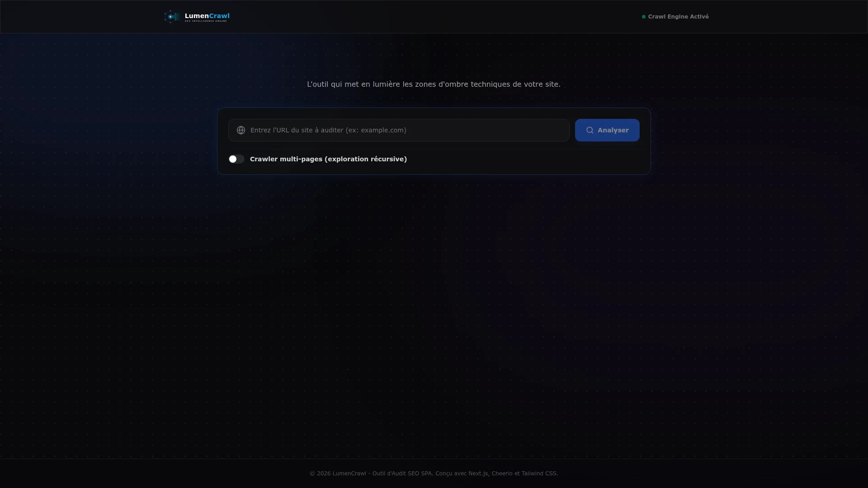The width and height of the screenshot is (868, 488).
Task: Click the "SEO Intelligence Engine" subtitle under logo
Action: [x=206, y=21]
